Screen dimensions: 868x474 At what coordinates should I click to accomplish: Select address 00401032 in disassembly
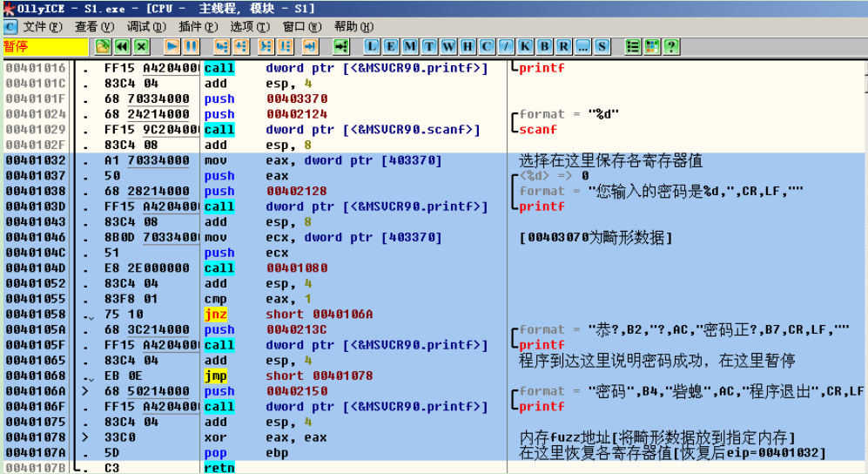click(x=36, y=160)
